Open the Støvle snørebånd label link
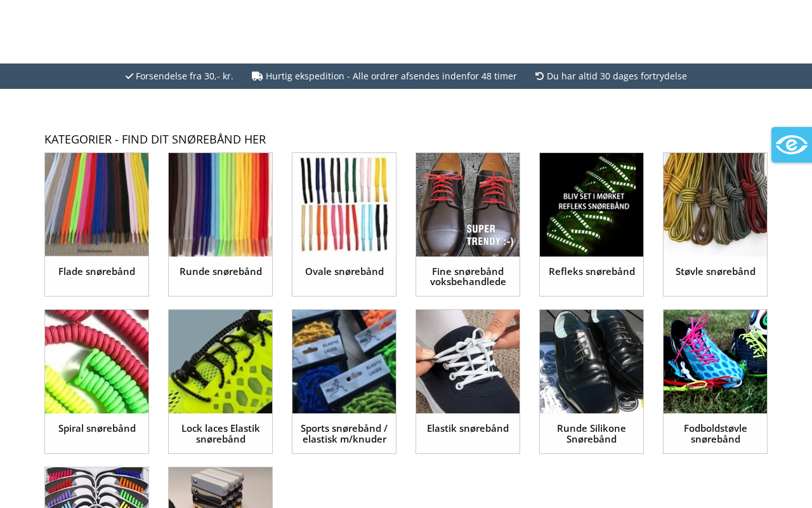 715,272
